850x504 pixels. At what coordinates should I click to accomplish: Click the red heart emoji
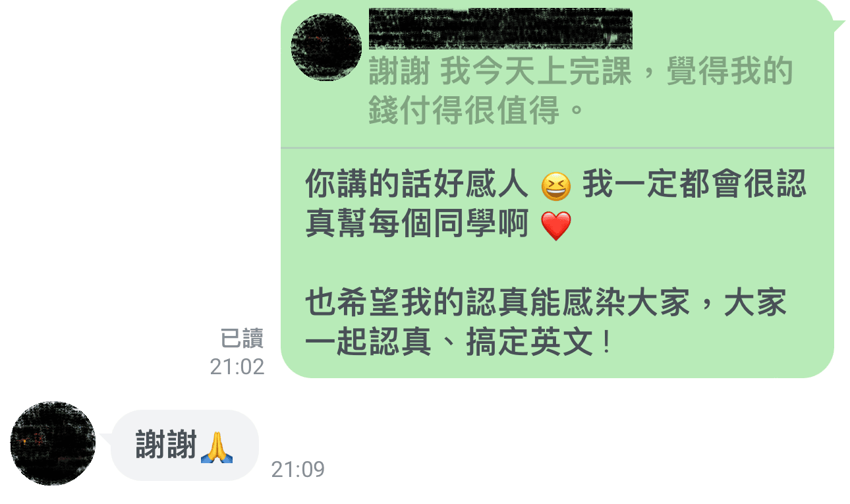pyautogui.click(x=555, y=226)
